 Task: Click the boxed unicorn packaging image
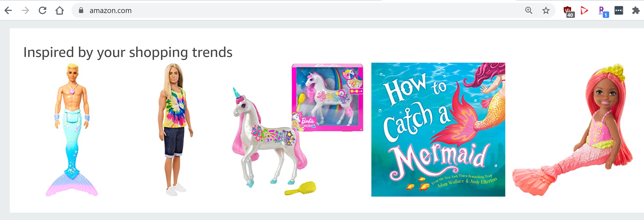[x=327, y=97]
